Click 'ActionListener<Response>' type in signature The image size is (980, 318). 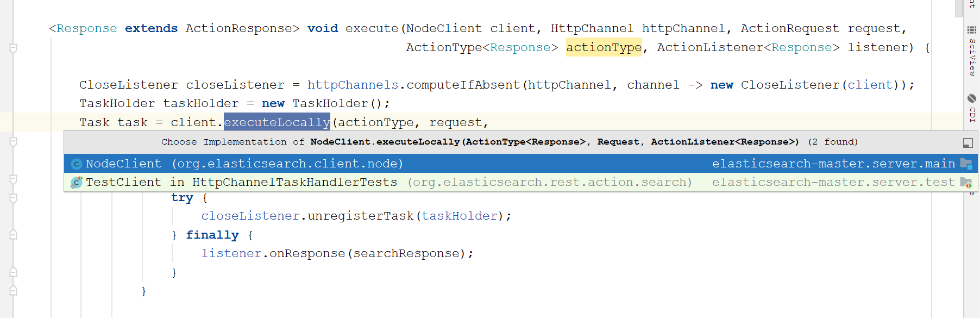click(x=748, y=47)
